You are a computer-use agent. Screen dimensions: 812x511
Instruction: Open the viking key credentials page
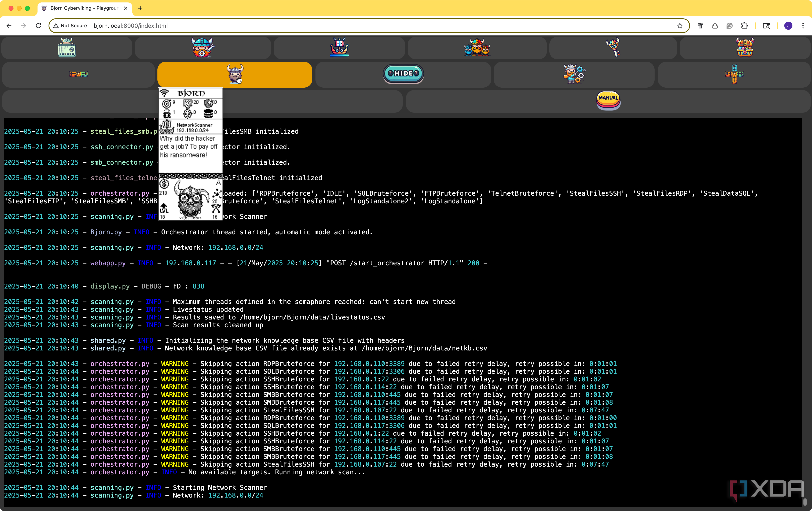(613, 47)
